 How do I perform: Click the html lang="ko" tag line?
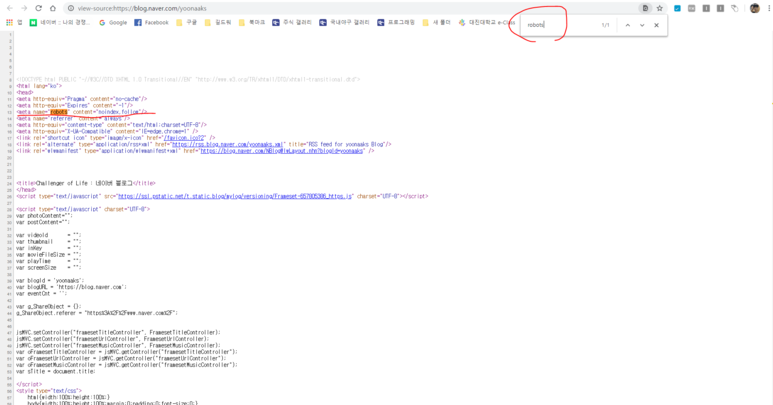39,86
